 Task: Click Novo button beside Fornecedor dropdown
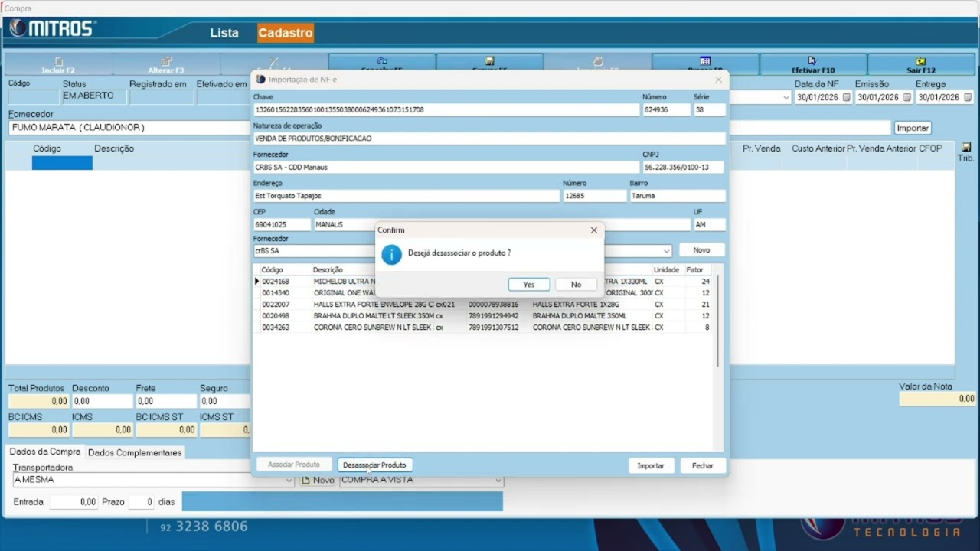[701, 250]
